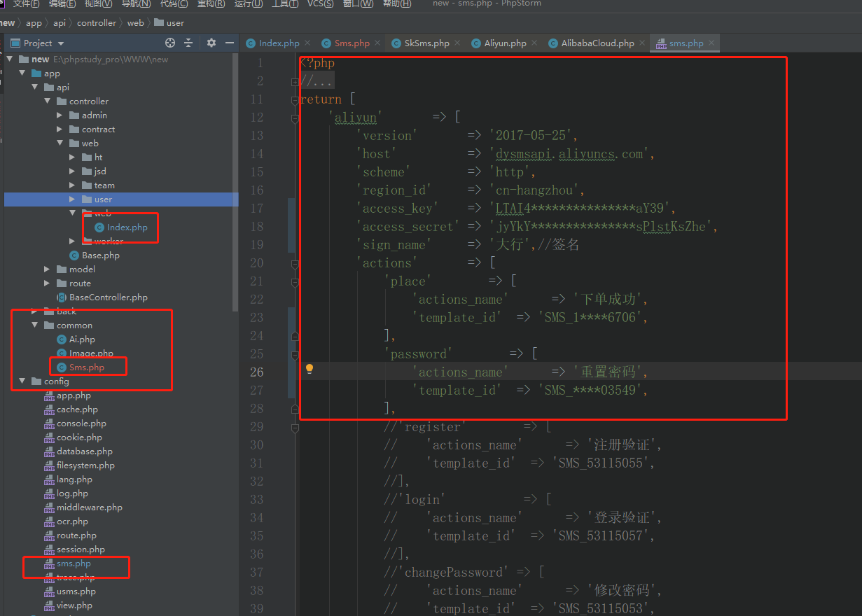The width and height of the screenshot is (862, 616).
Task: Expand the model folder arrow
Action: click(48, 269)
